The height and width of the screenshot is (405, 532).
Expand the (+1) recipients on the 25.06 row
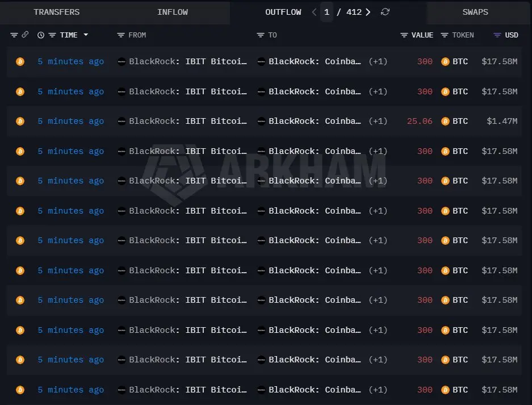point(378,121)
